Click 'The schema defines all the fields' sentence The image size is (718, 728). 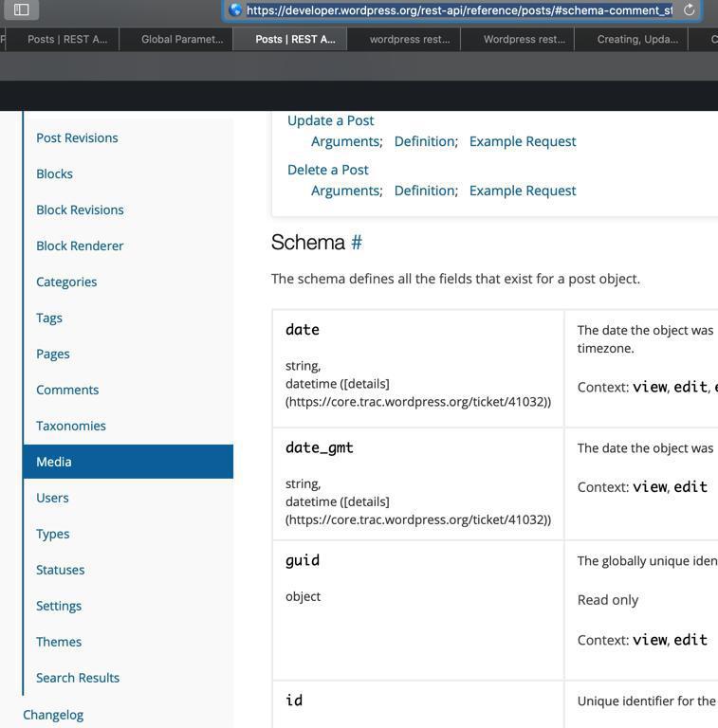coord(455,279)
